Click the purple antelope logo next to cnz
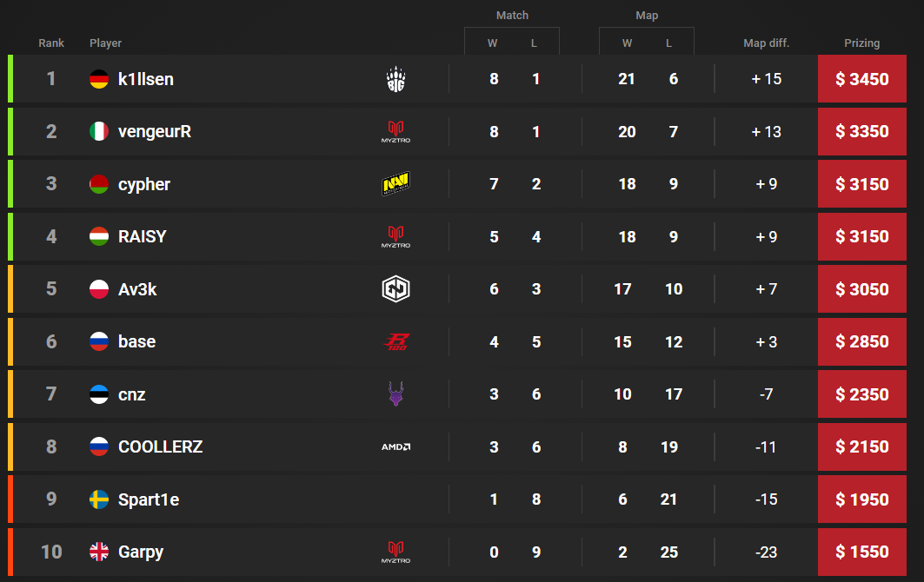 click(396, 394)
